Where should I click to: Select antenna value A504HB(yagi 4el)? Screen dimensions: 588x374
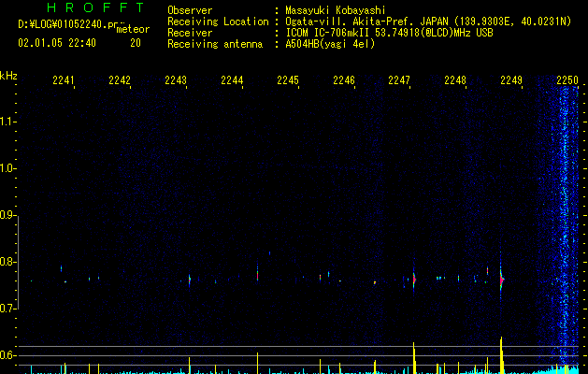tap(330, 44)
